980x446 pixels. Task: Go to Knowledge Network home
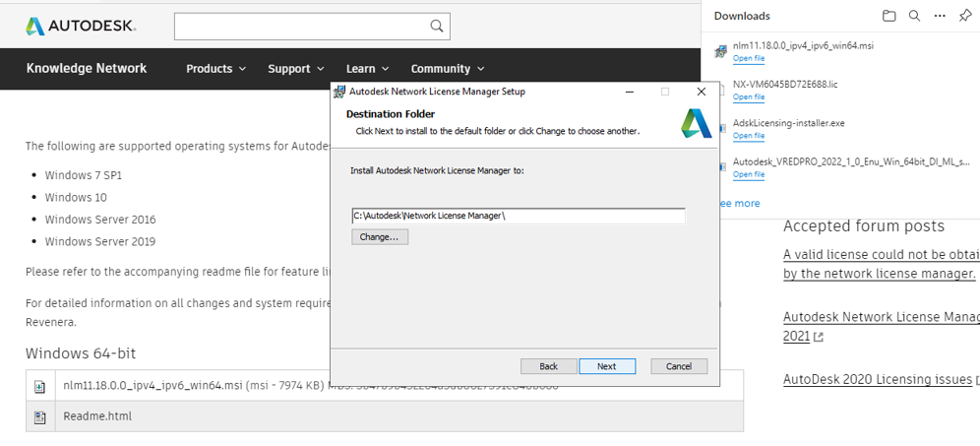pos(87,68)
